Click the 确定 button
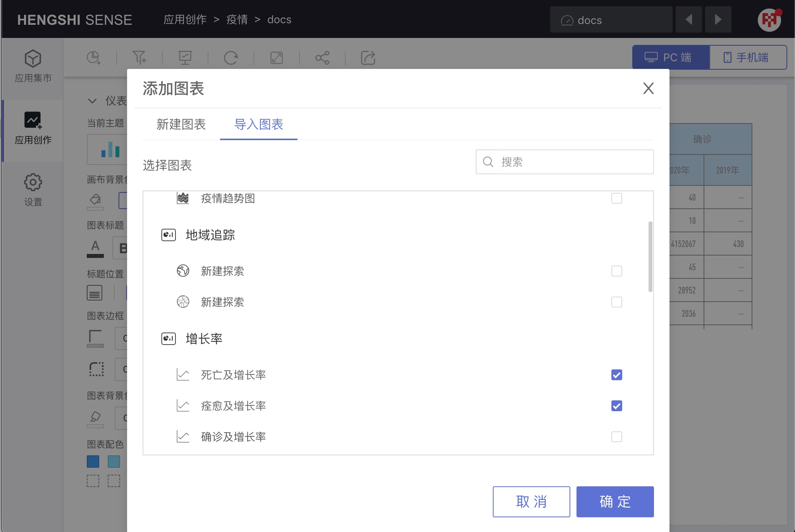The image size is (795, 532). pyautogui.click(x=615, y=502)
